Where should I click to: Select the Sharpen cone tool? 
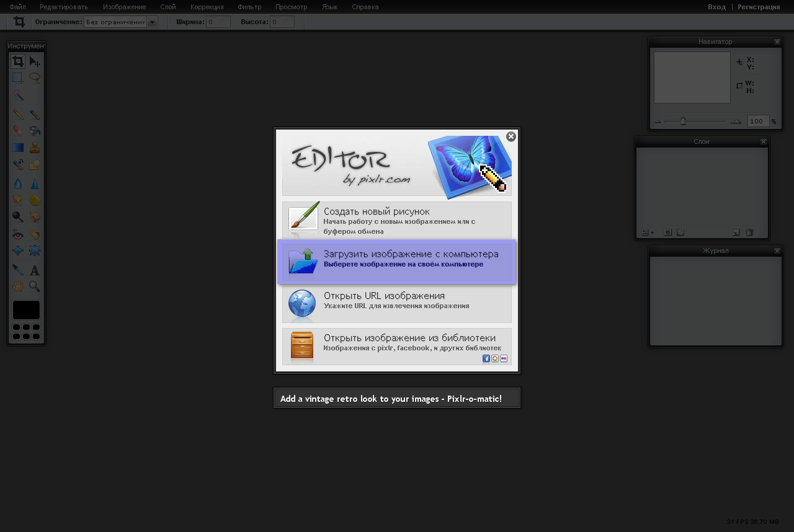pyautogui.click(x=35, y=184)
